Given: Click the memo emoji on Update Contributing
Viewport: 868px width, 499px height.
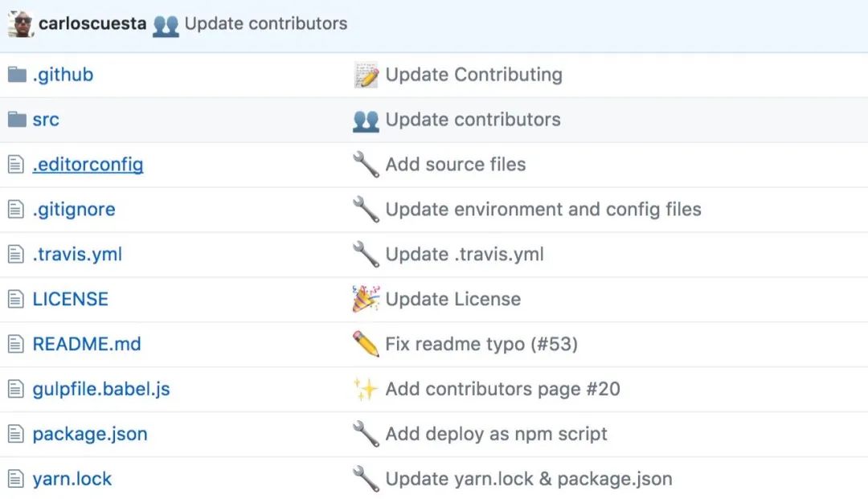Looking at the screenshot, I should pos(366,74).
